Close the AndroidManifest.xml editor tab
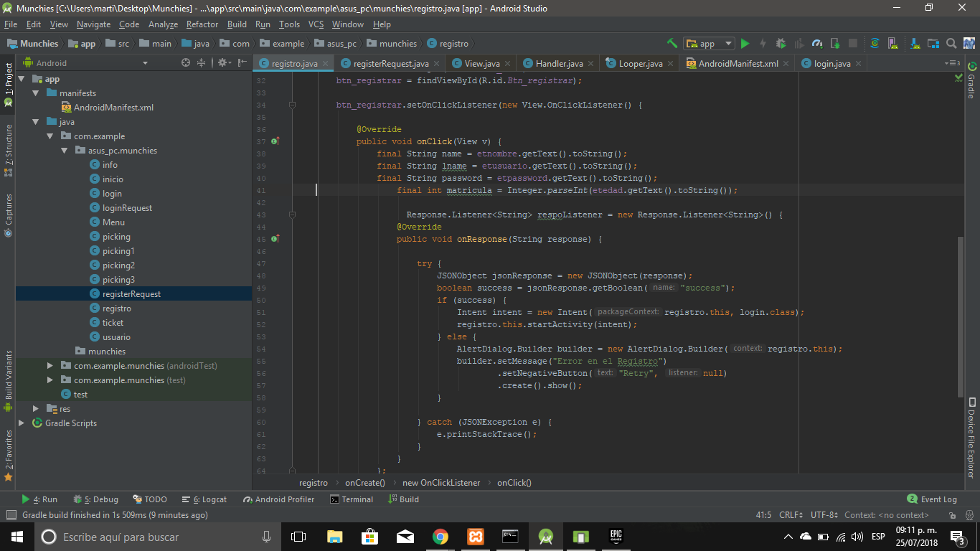 [786, 64]
